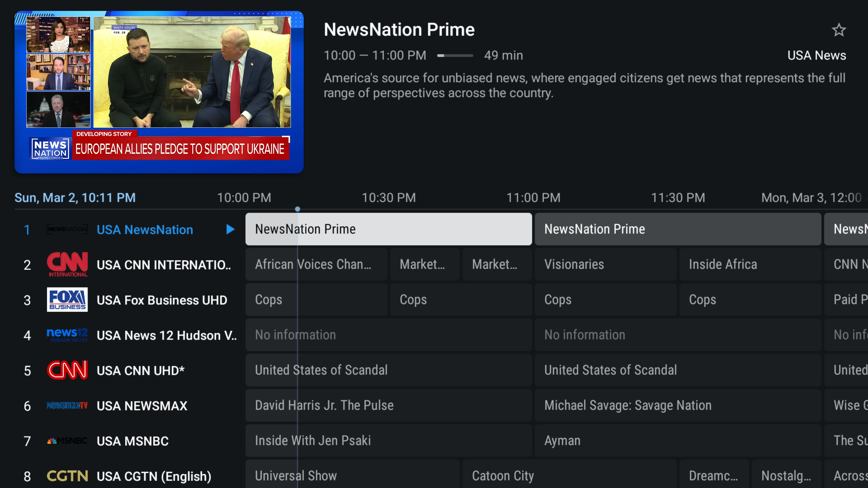
Task: Open Michael Savage: Savage Nation program
Action: click(x=678, y=406)
